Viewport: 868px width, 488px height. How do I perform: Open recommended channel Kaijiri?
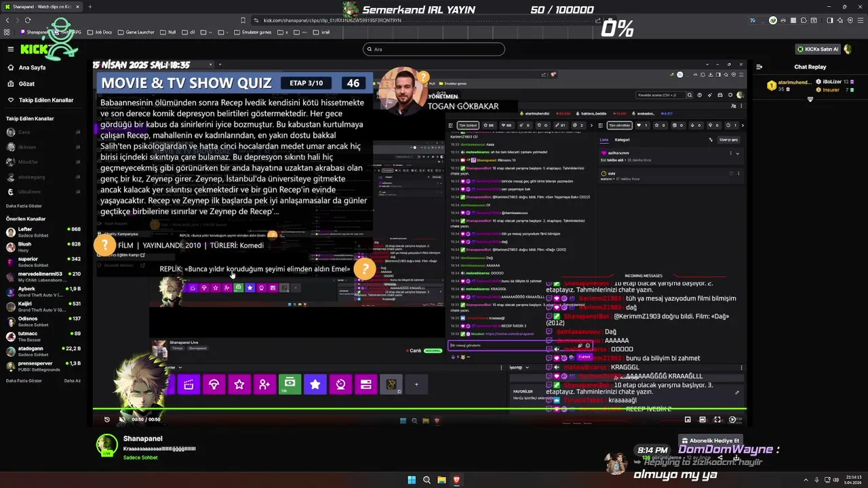43,306
